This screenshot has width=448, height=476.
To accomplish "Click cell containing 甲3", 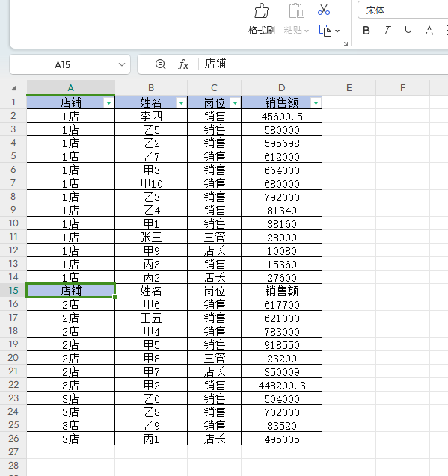I will [x=151, y=170].
